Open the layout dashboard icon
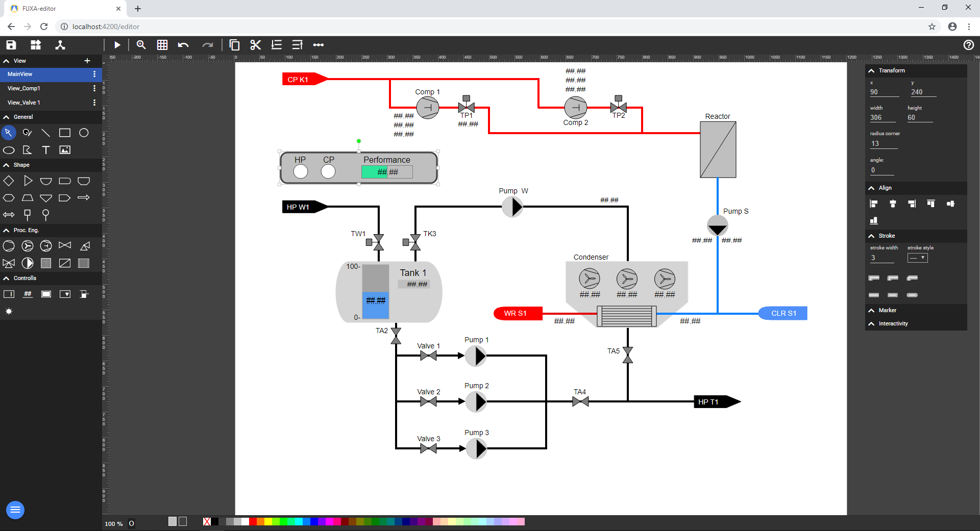 click(36, 45)
